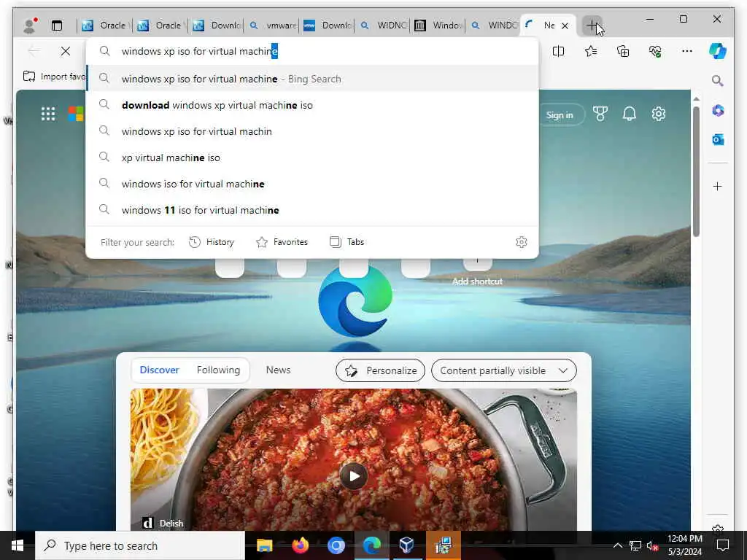Switch to first Oracle tab
Screen dimensions: 747x560
105,26
